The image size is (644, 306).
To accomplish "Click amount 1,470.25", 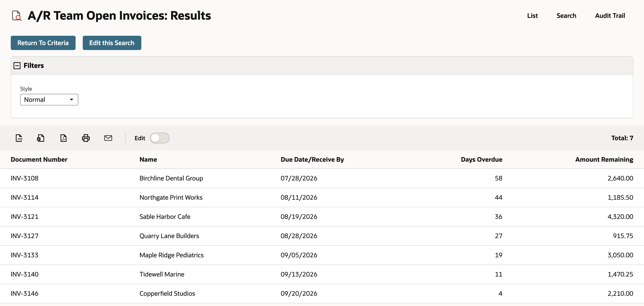I will click(620, 274).
